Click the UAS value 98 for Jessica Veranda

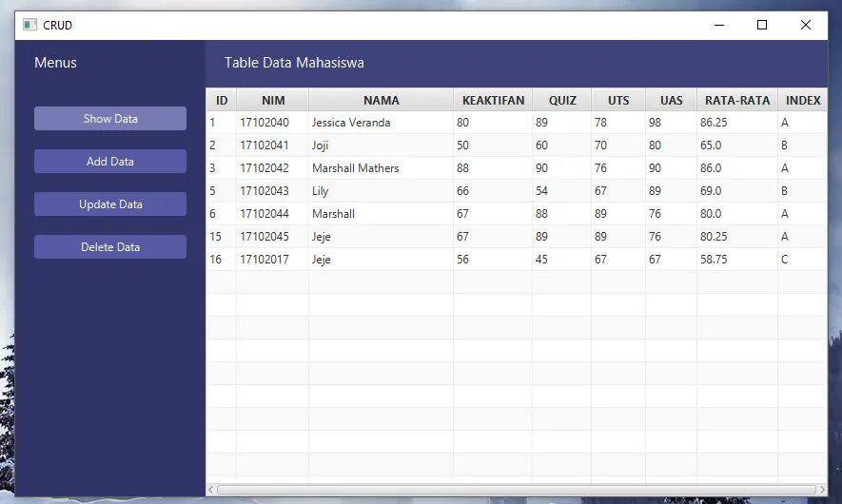(x=672, y=123)
